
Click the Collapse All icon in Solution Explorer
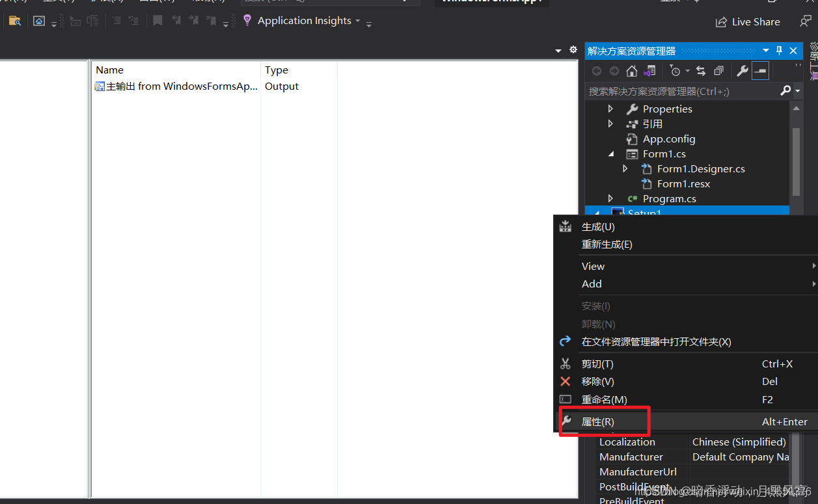pyautogui.click(x=718, y=71)
